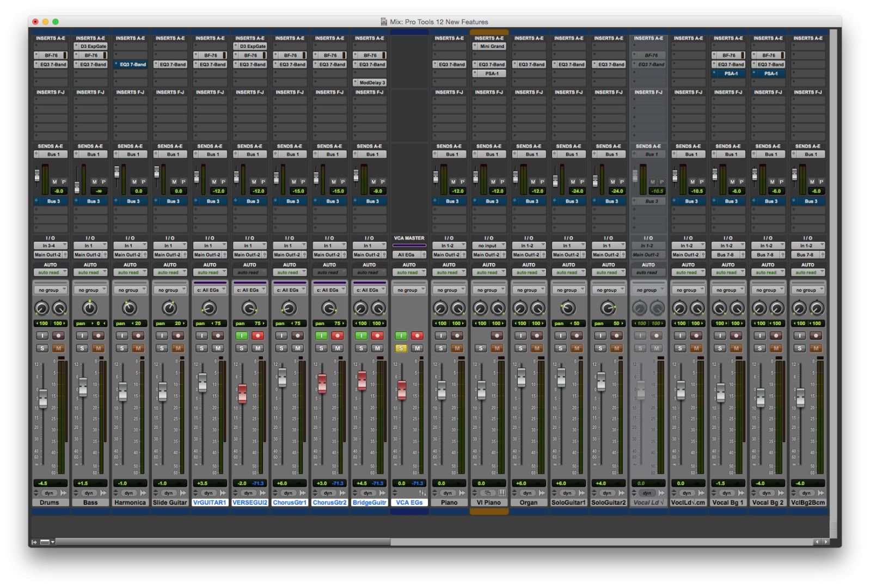
Task: Click the Bass track-height up/down arrows
Action: point(76,493)
